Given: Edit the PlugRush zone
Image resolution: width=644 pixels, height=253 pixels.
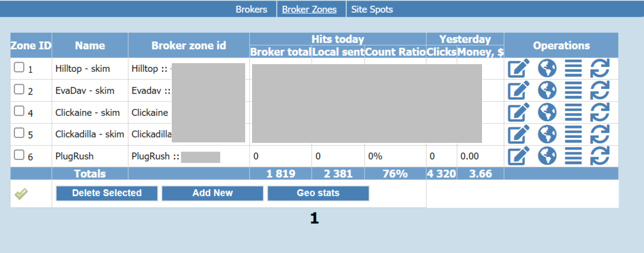Looking at the screenshot, I should click(519, 156).
